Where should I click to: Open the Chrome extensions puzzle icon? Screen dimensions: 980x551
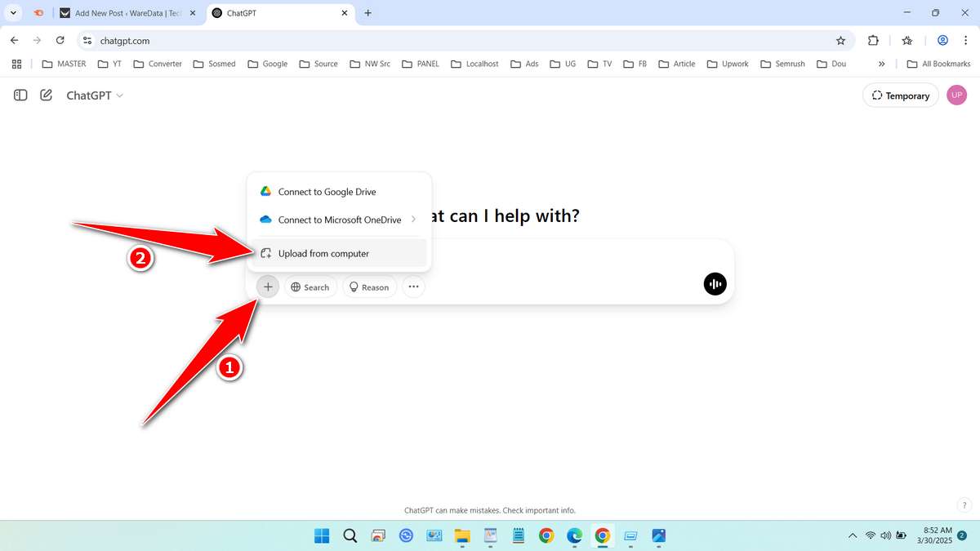[873, 40]
